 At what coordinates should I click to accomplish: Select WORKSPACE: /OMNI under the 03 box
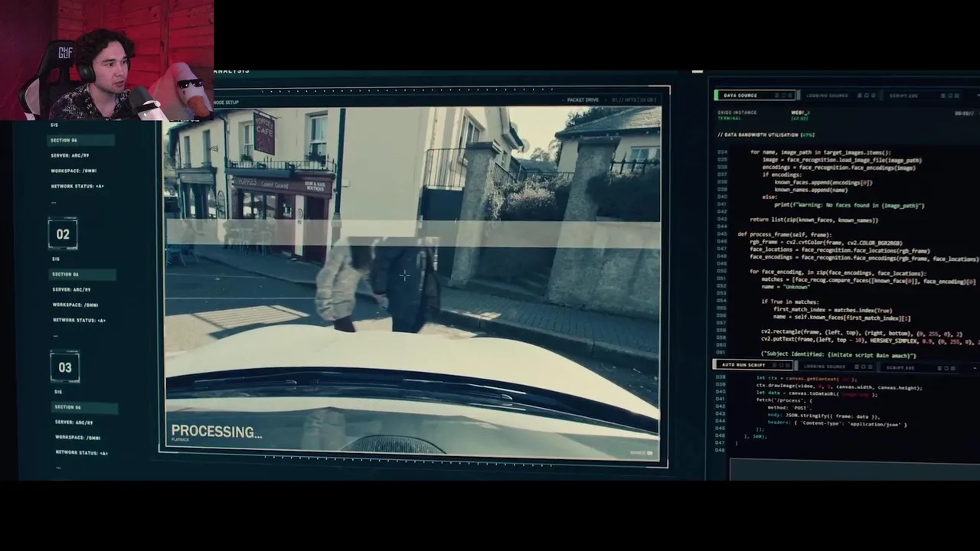click(78, 438)
